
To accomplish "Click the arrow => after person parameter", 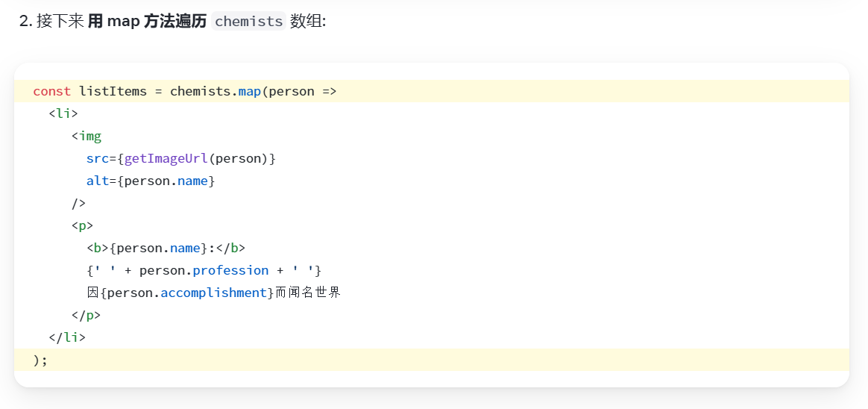I will (x=329, y=91).
